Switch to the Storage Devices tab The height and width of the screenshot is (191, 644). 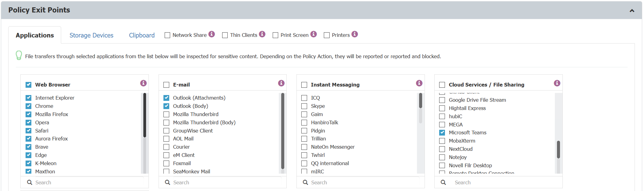[91, 35]
